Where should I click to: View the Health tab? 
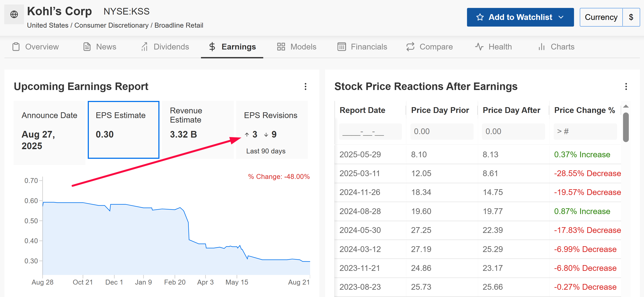[493, 47]
